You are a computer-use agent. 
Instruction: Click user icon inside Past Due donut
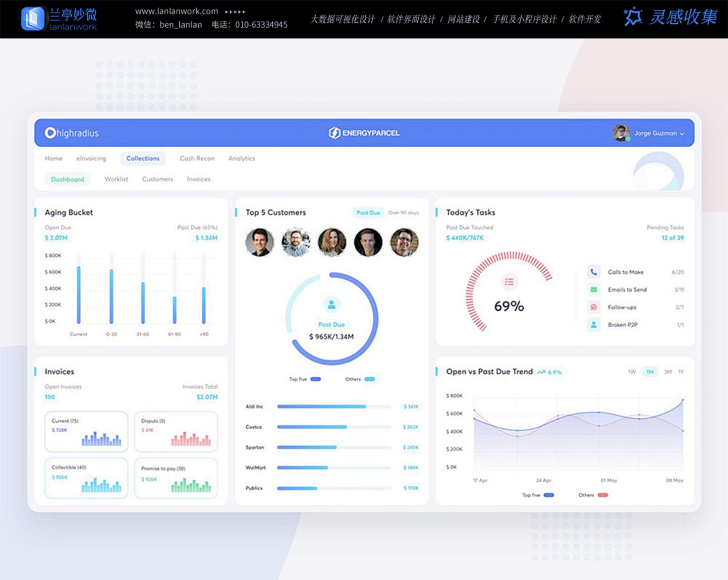coord(332,304)
